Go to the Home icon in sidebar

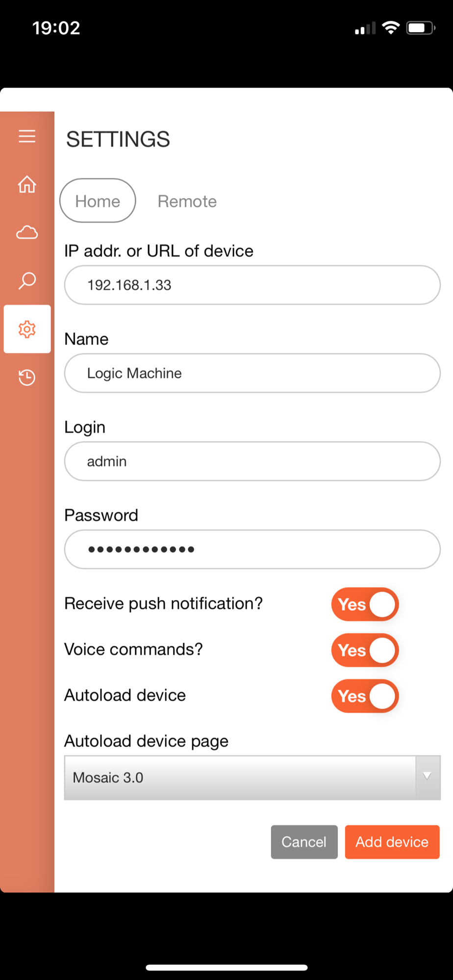27,185
